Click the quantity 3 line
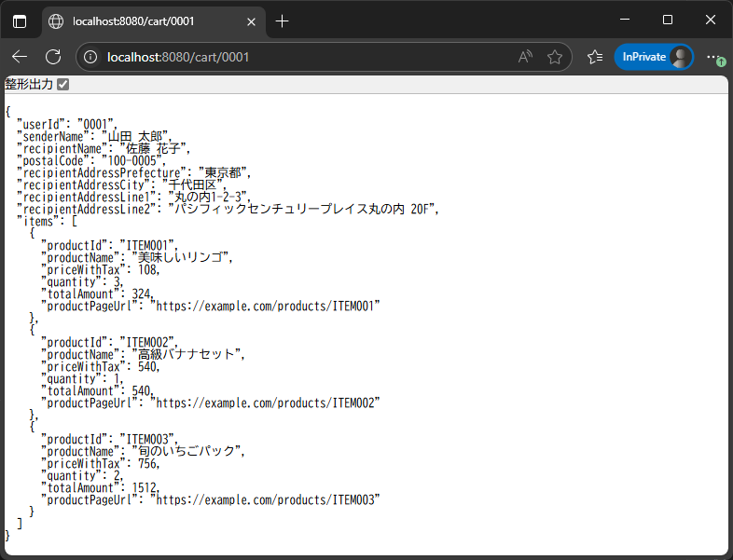733x560 pixels. pos(82,282)
